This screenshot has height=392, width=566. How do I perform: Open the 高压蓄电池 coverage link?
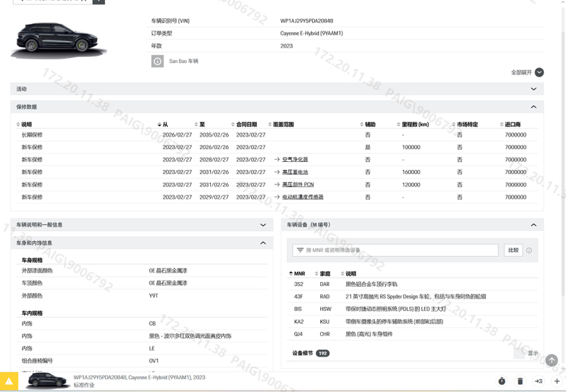pos(295,172)
